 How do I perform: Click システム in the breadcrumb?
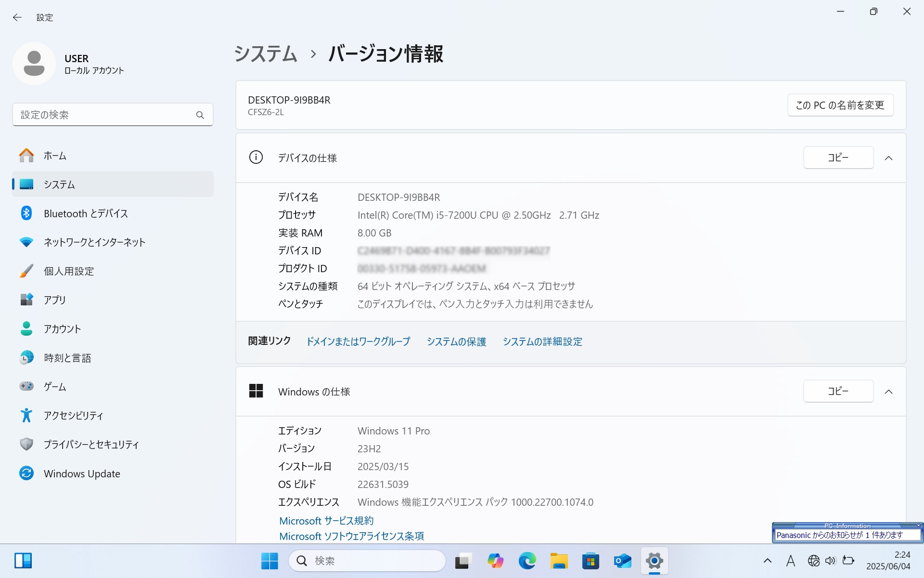click(x=266, y=53)
